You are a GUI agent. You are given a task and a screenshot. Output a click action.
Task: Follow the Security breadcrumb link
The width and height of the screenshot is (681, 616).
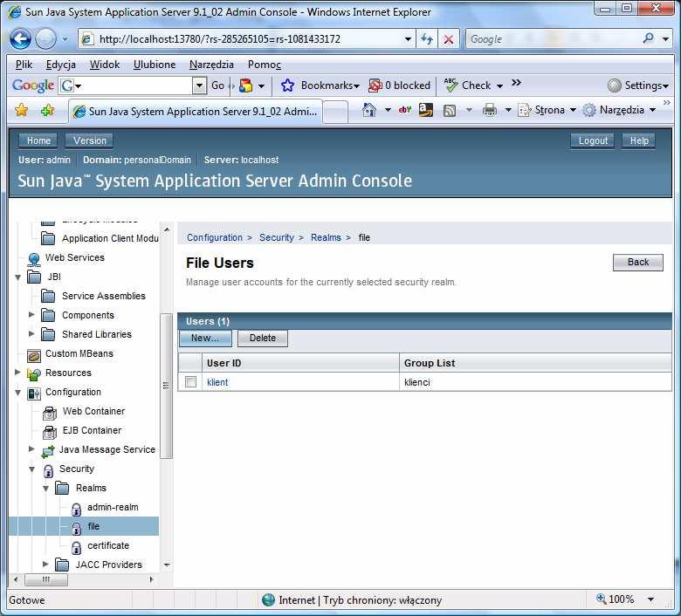(x=277, y=237)
